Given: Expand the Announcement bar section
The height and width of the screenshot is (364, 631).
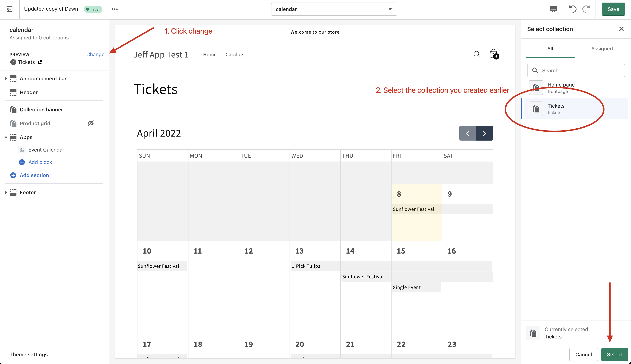Looking at the screenshot, I should point(6,78).
